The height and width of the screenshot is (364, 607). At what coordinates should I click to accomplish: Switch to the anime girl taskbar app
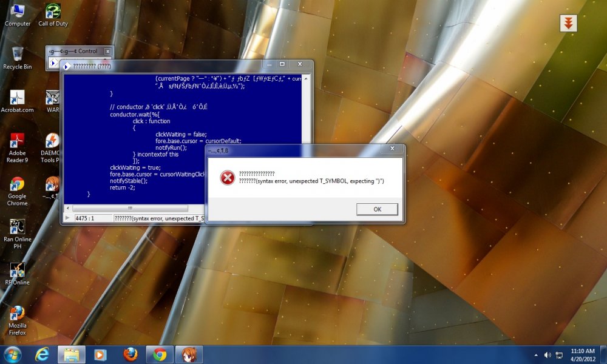[189, 354]
